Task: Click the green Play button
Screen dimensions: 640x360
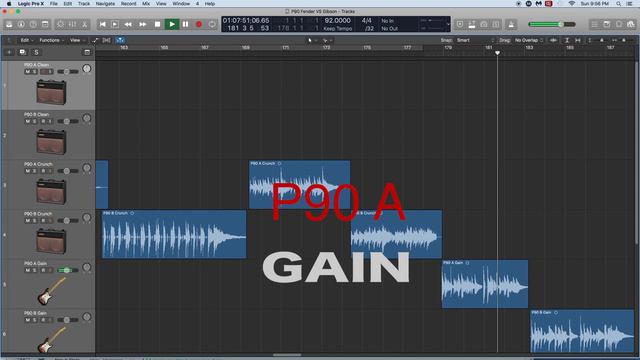Action: click(172, 24)
